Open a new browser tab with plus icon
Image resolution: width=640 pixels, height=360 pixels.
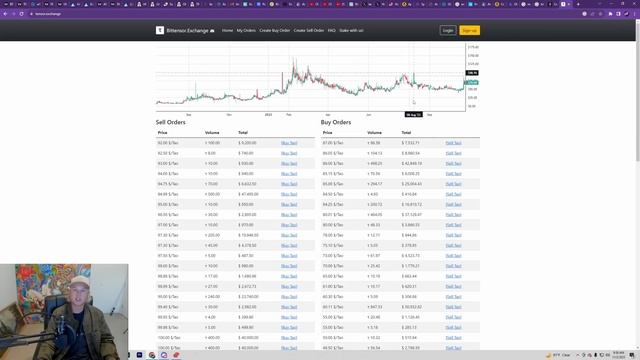coord(578,4)
